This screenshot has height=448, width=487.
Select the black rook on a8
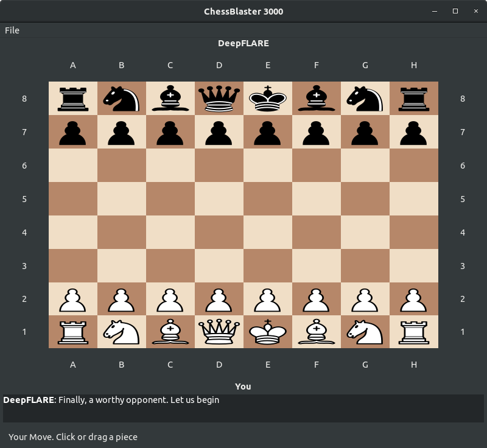pos(73,98)
